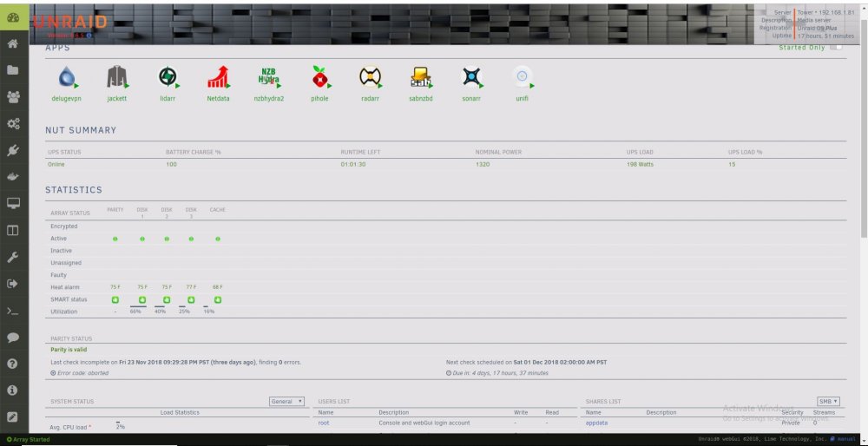The width and height of the screenshot is (868, 446).
Task: Click the Cache active status dot
Action: coord(218,239)
